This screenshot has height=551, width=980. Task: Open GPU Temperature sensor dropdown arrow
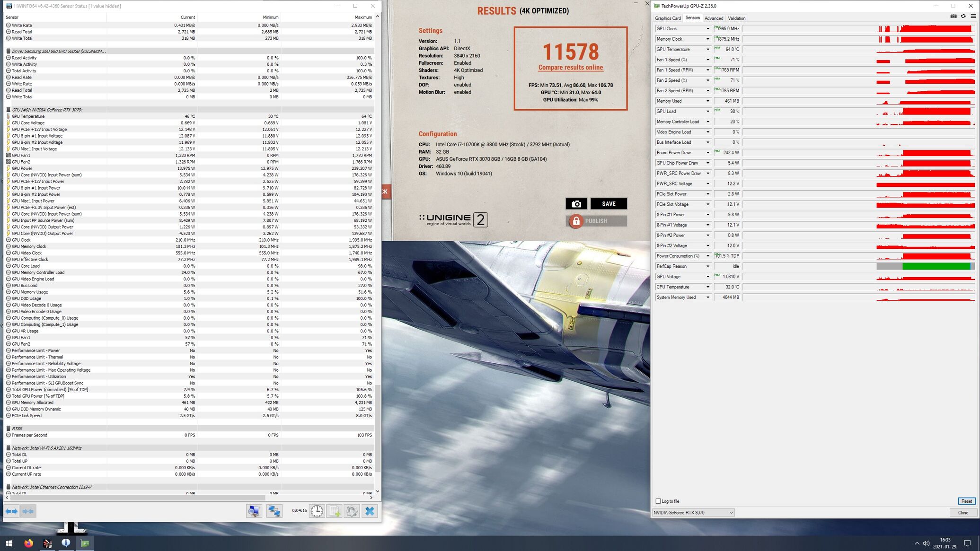[x=708, y=50]
